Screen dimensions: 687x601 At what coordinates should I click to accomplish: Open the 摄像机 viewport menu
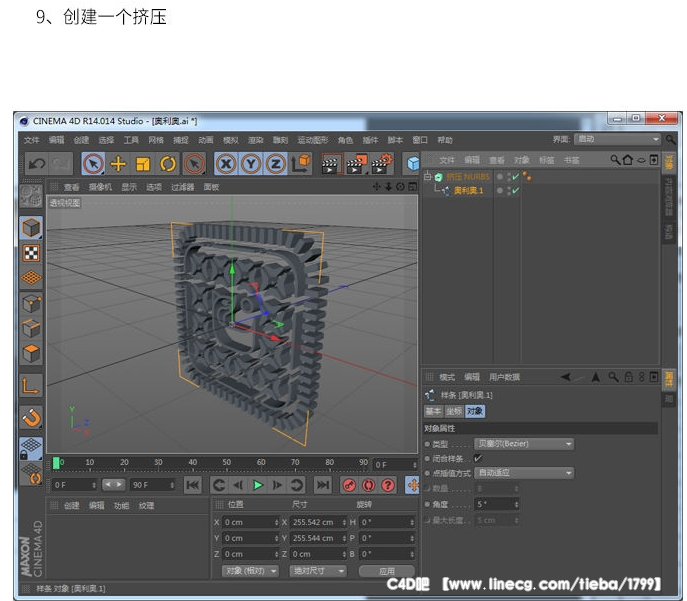[100, 187]
